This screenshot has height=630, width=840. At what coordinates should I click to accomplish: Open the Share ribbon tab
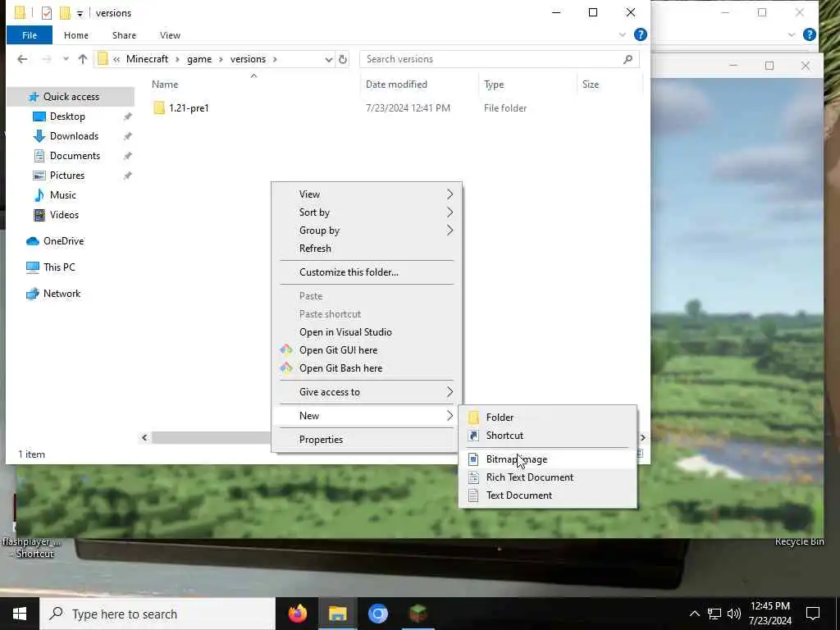pyautogui.click(x=124, y=35)
